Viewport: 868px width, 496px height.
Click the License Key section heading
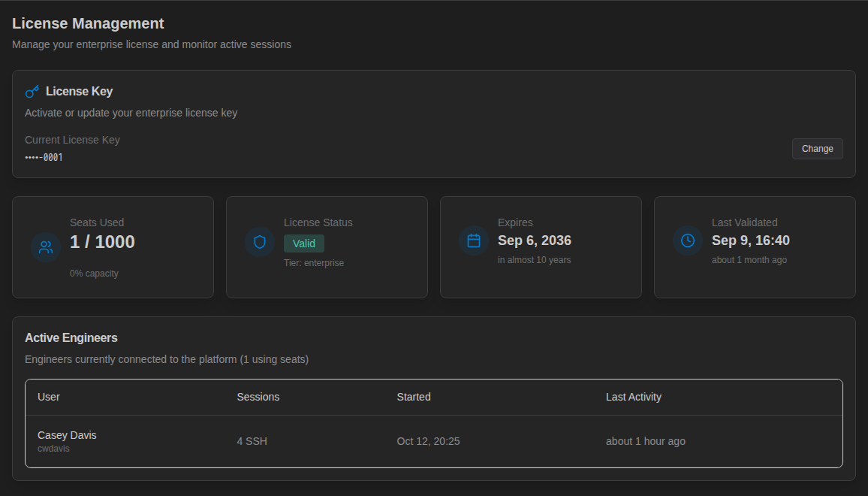tap(79, 92)
